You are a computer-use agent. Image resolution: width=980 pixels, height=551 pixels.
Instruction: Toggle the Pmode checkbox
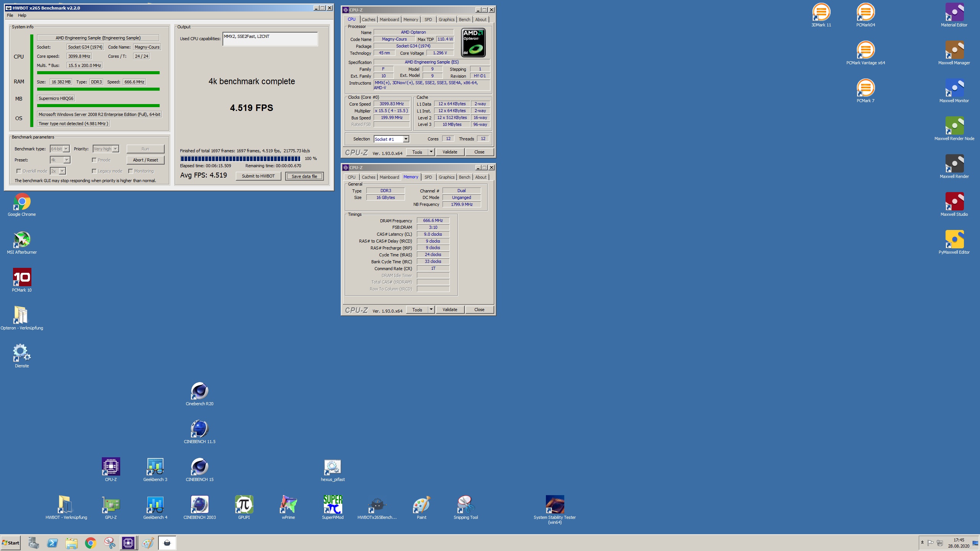pyautogui.click(x=94, y=160)
